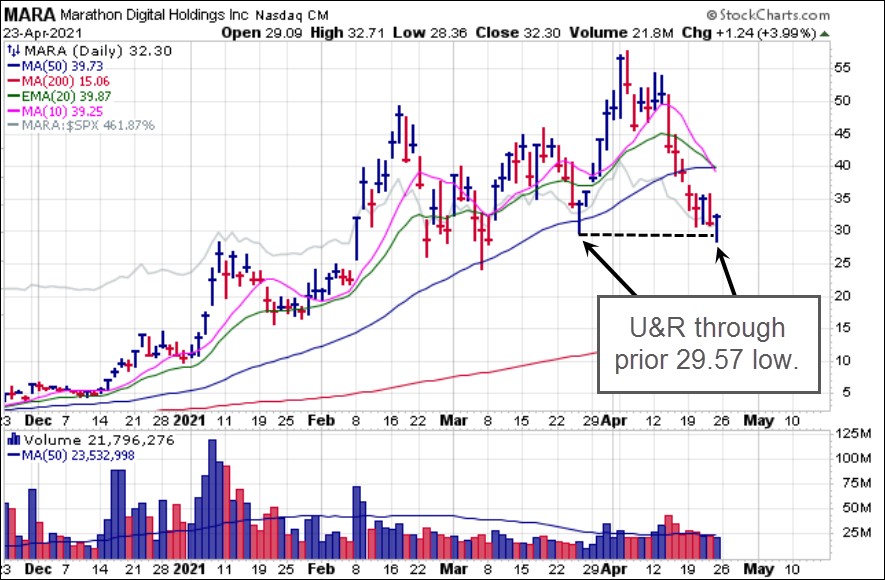Click the Feb label under the price chart
This screenshot has width=885, height=580.
(322, 420)
